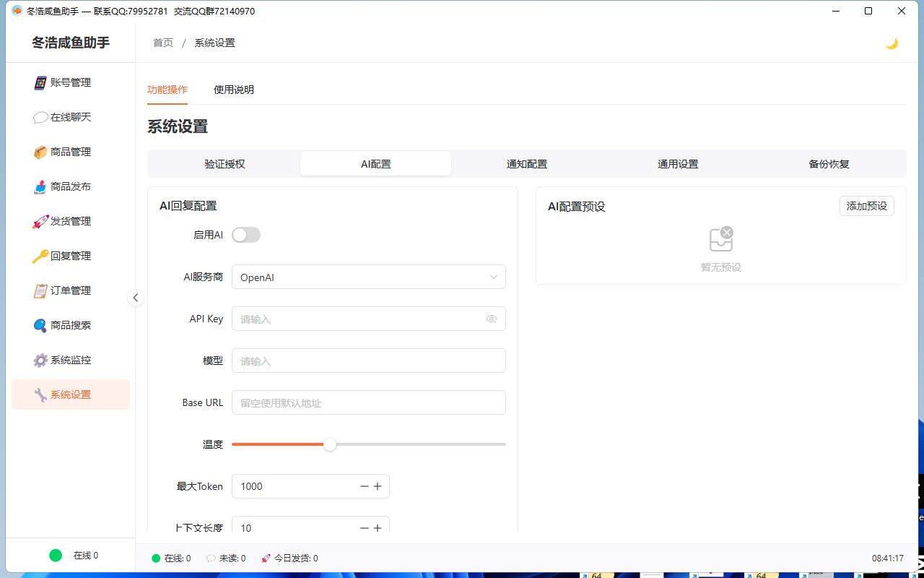Click the 冬浩咸鱼助手 sidebar title
924x578 pixels.
[x=71, y=43]
